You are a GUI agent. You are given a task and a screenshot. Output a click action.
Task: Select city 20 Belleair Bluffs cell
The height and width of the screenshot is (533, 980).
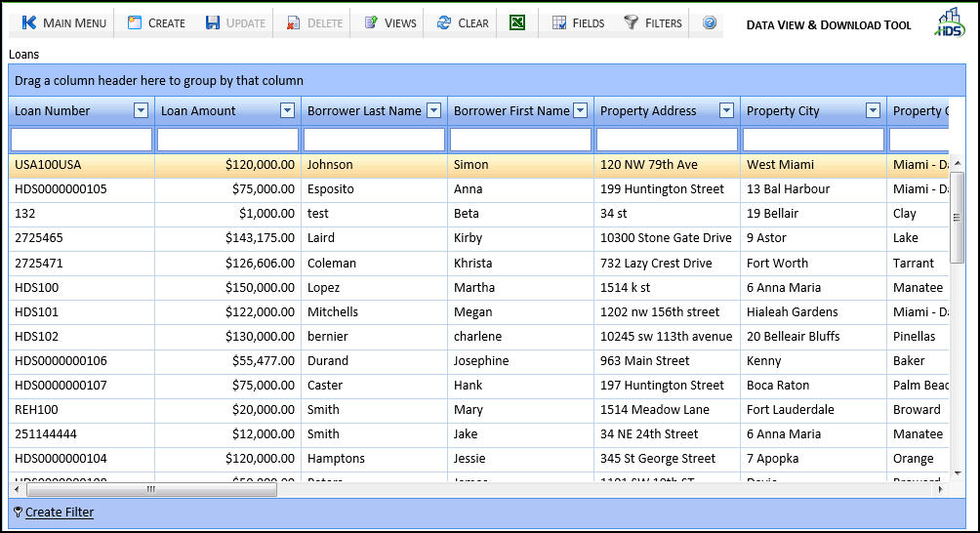pyautogui.click(x=813, y=336)
